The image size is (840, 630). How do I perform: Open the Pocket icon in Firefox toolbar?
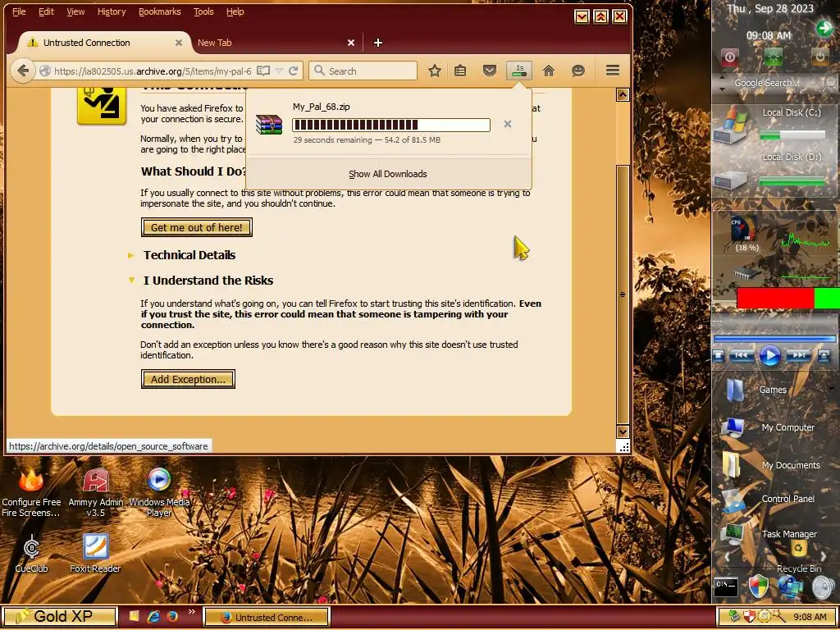(489, 71)
